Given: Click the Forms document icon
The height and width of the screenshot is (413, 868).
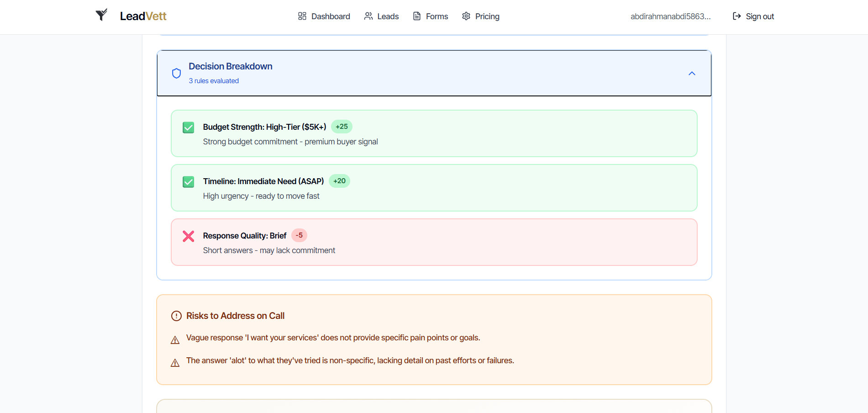Looking at the screenshot, I should click(417, 16).
